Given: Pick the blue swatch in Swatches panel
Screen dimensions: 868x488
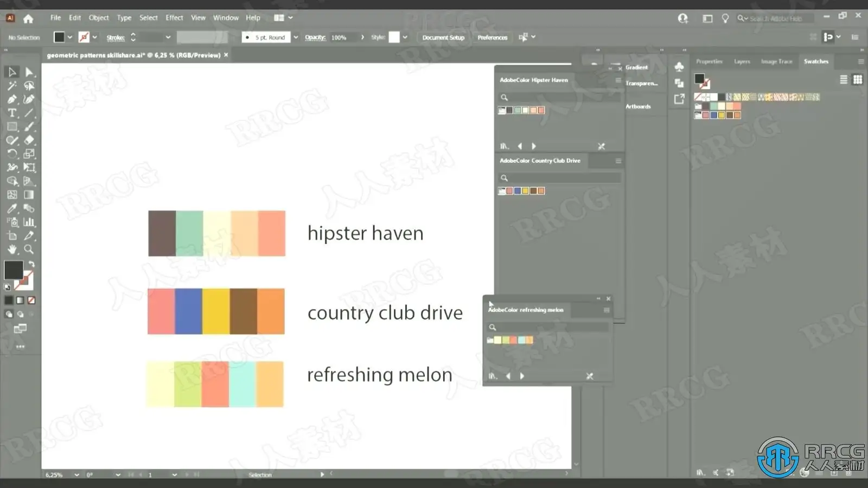Looking at the screenshot, I should pos(713,115).
